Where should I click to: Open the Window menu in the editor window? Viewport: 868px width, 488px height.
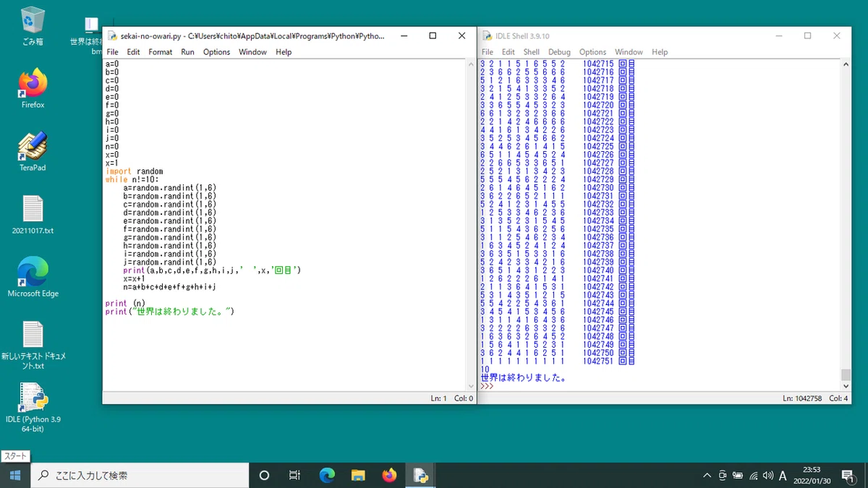[252, 52]
